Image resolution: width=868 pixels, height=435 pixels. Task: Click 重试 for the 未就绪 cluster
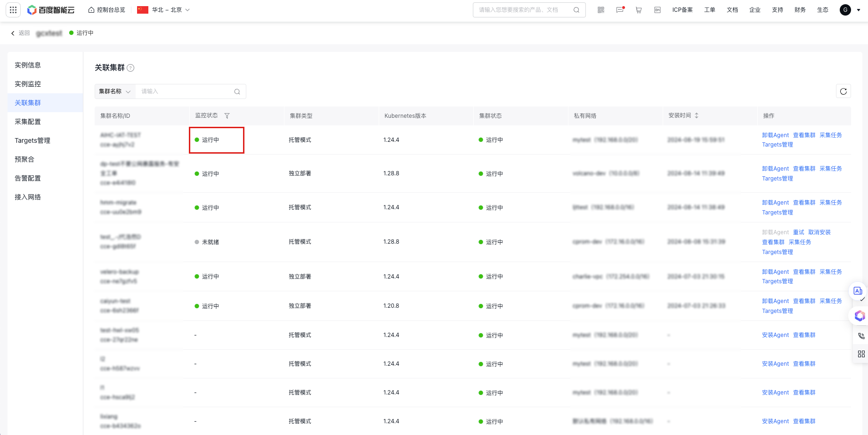click(799, 232)
